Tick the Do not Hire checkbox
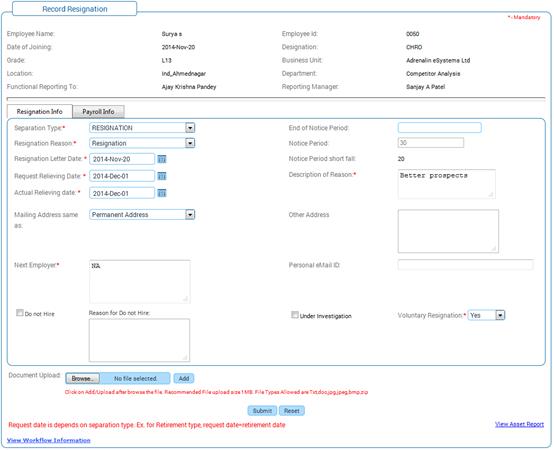 20,313
